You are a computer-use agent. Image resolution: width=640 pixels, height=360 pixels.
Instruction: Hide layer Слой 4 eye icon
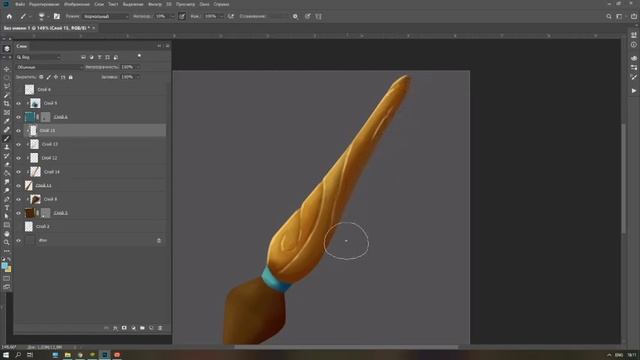point(18,117)
